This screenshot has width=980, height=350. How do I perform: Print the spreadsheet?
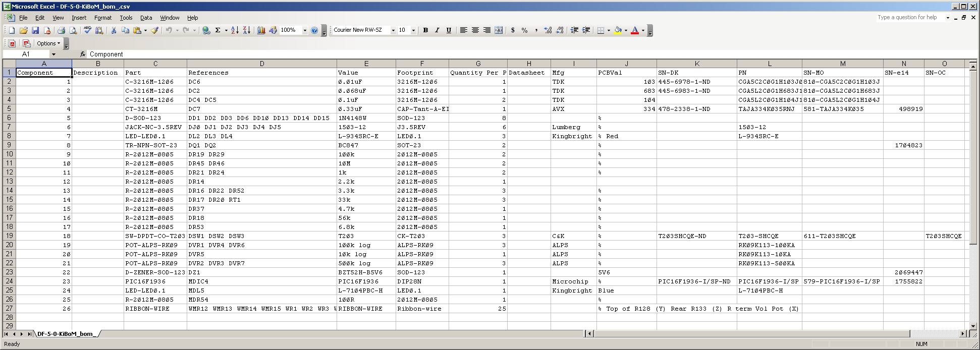point(61,30)
